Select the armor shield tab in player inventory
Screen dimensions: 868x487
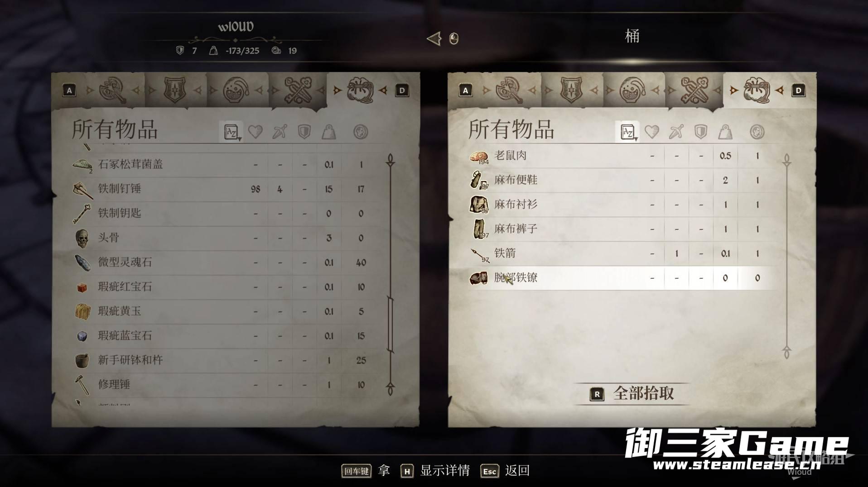[x=174, y=90]
